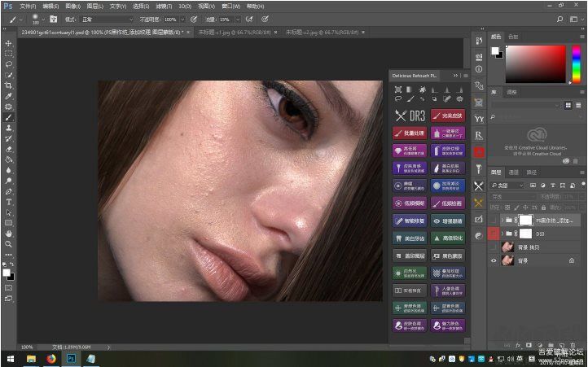The width and height of the screenshot is (588, 367).
Task: Click the 完美皮肤 button
Action: coord(448,116)
